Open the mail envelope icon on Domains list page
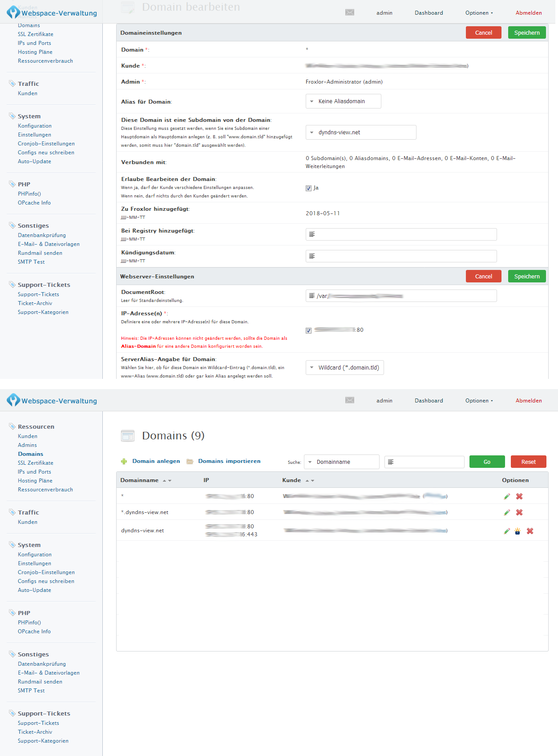 click(350, 400)
